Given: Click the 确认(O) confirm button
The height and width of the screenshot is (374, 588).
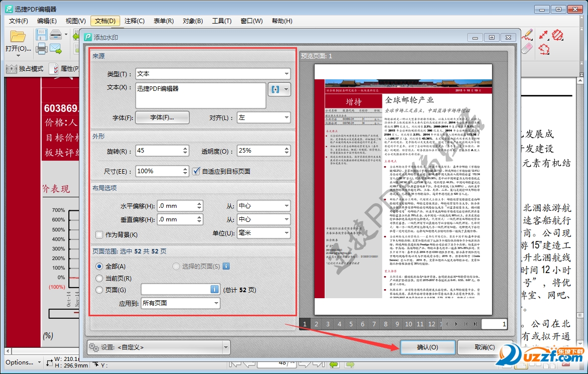Looking at the screenshot, I should tap(428, 347).
